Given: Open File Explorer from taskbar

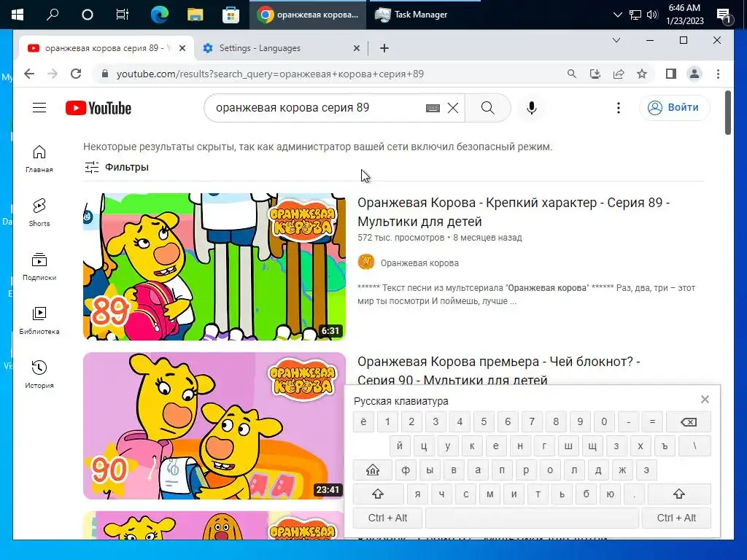Looking at the screenshot, I should tap(195, 15).
